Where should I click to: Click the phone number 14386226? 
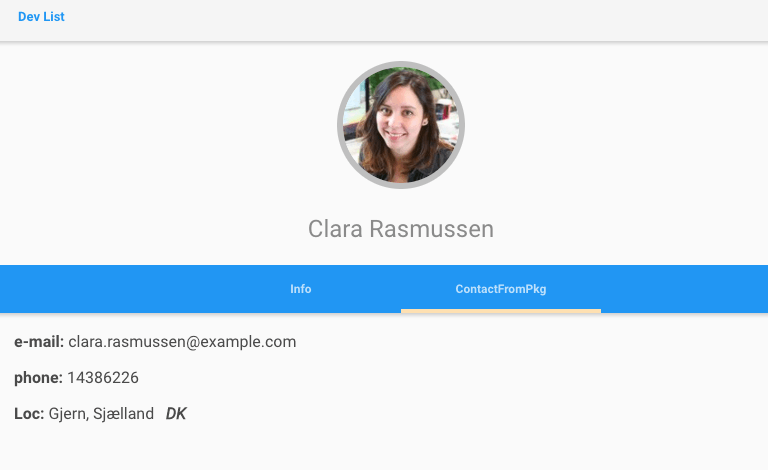coord(103,377)
